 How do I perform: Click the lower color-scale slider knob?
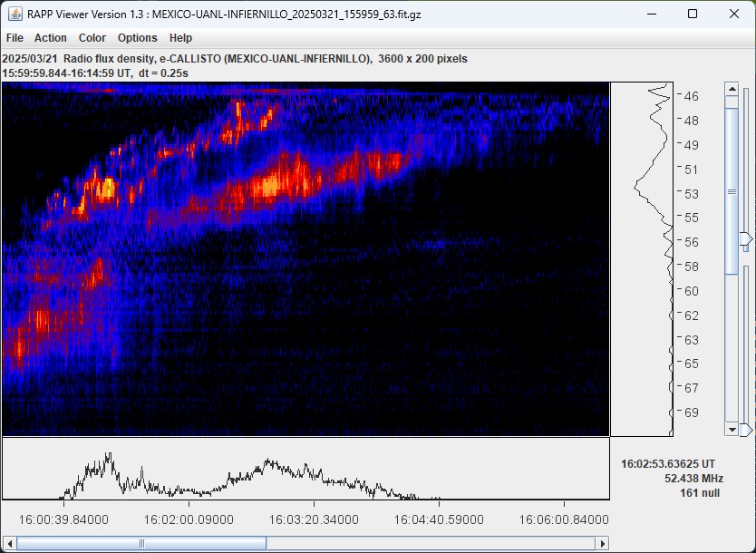click(746, 429)
